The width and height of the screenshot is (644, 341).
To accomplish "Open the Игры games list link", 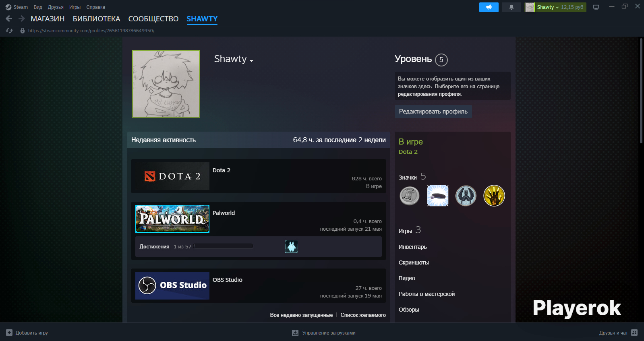I will point(405,231).
